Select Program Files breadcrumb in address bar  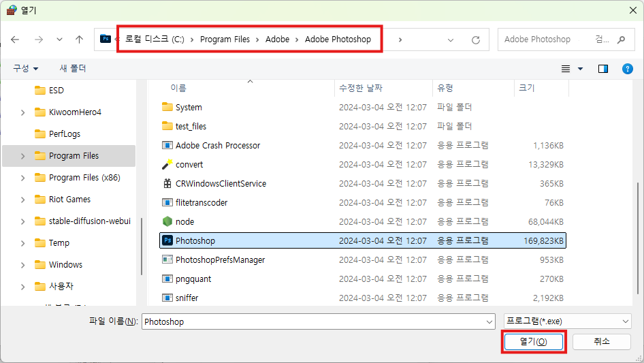coord(225,39)
